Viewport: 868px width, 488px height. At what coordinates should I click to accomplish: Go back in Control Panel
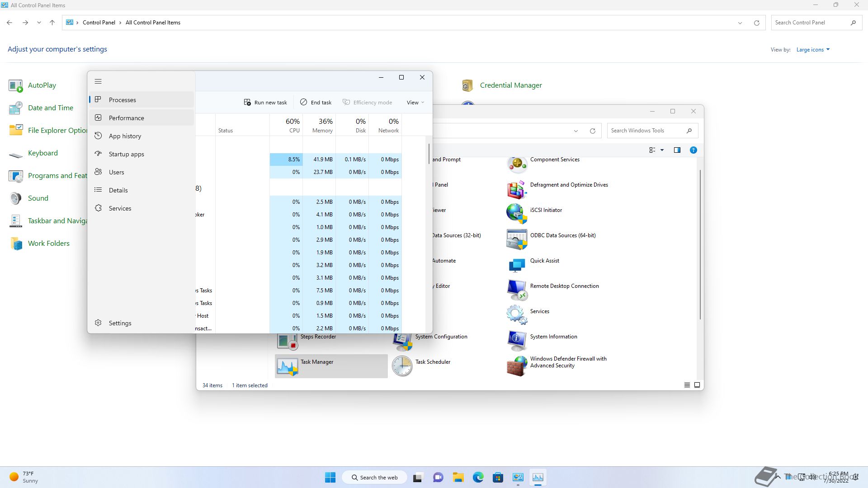pos(9,23)
